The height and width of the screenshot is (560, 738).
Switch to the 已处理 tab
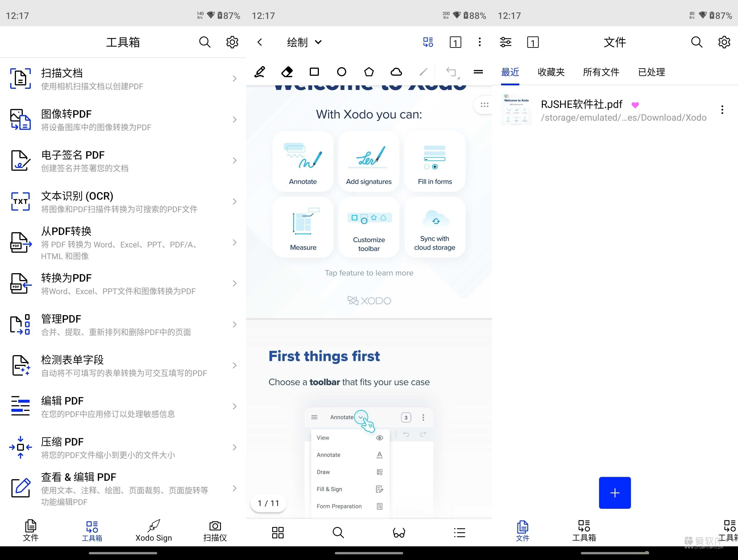point(651,72)
